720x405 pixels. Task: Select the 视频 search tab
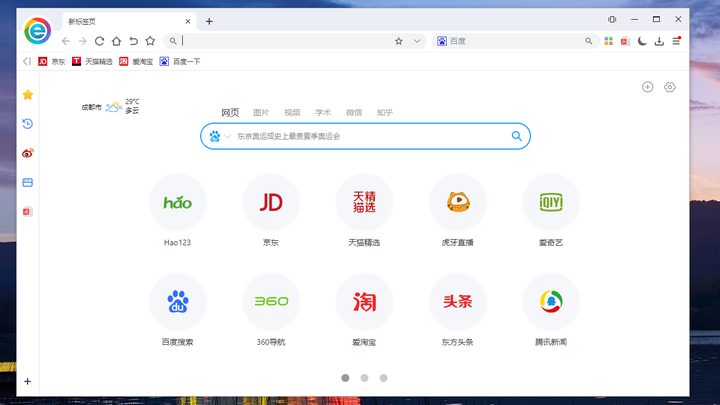pos(292,112)
